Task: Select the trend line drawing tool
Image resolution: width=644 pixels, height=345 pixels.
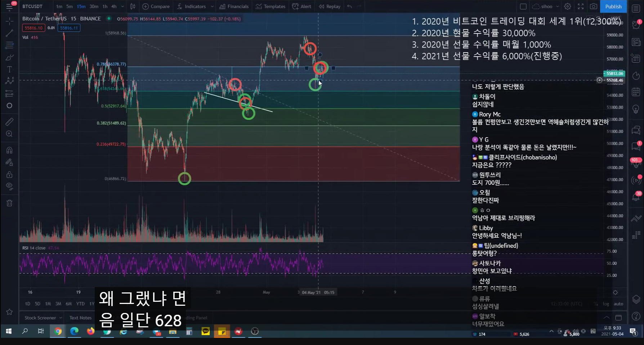Action: [x=9, y=33]
